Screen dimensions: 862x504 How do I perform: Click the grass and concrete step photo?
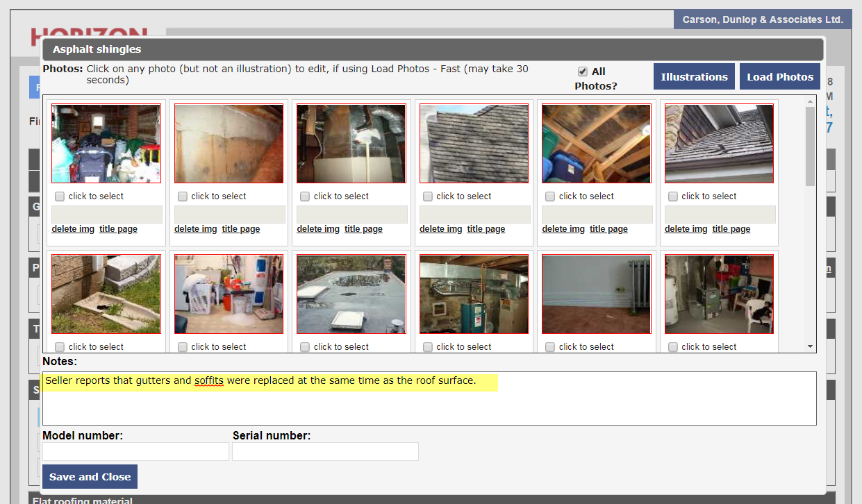(x=106, y=294)
